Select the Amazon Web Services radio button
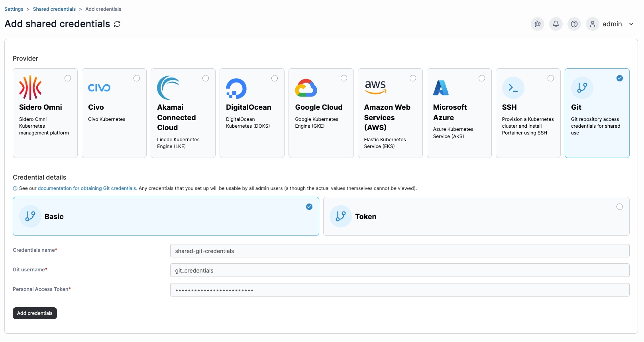This screenshot has width=644, height=342. [x=413, y=78]
